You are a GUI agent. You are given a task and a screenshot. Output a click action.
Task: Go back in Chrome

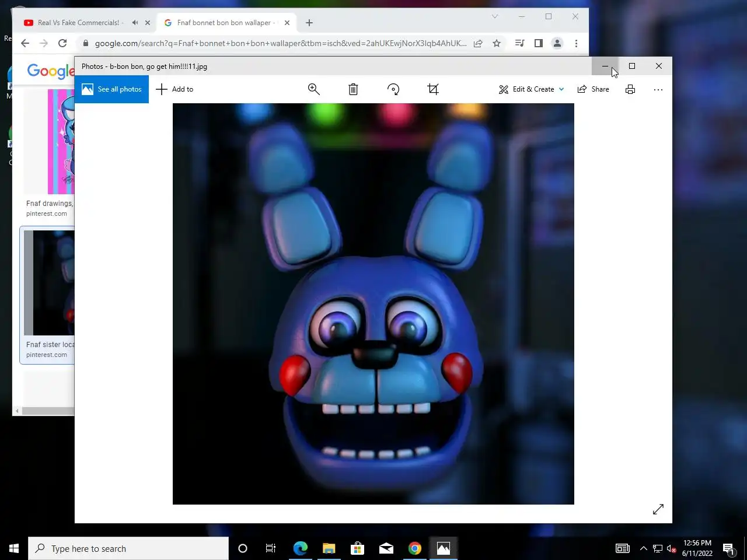pos(25,43)
